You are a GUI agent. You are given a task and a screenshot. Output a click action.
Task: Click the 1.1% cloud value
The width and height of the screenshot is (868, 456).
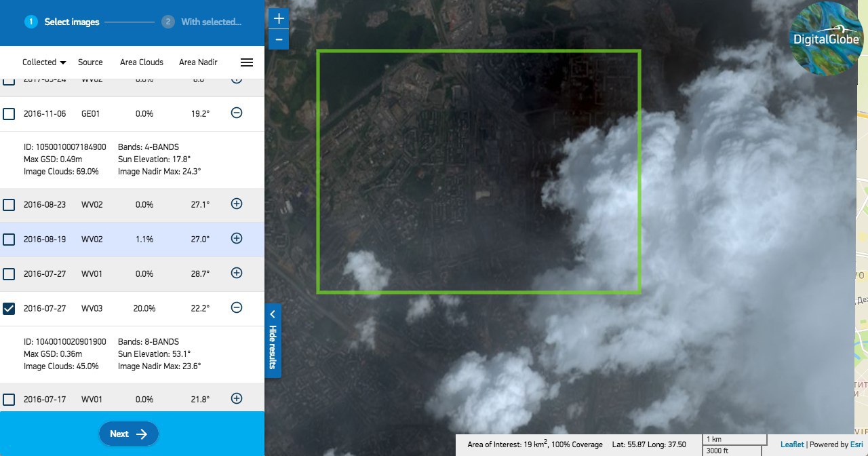(x=144, y=239)
